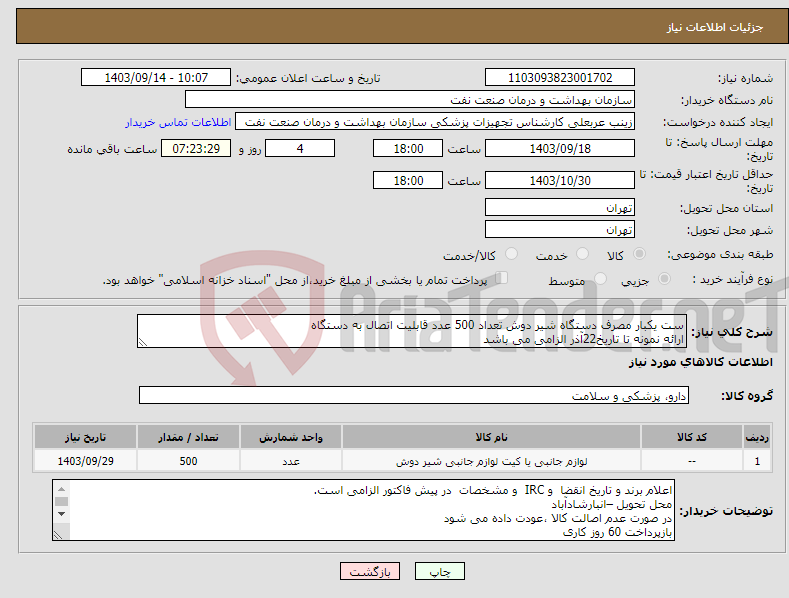Click the تاریخ نیاز column header
This screenshot has width=789, height=598.
pos(85,437)
